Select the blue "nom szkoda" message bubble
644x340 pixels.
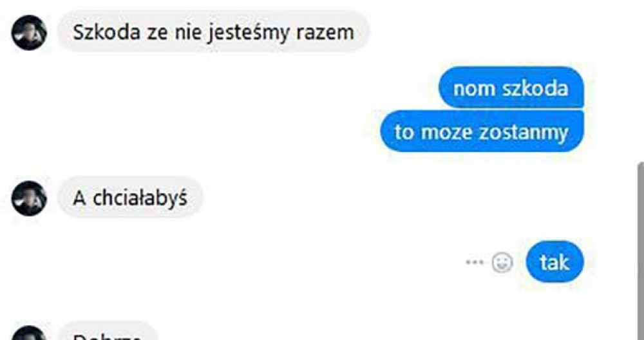point(511,88)
